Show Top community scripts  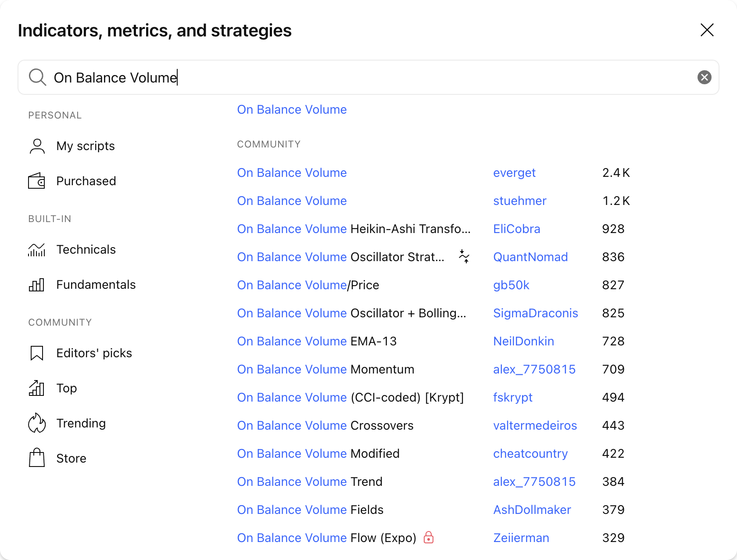tap(67, 388)
